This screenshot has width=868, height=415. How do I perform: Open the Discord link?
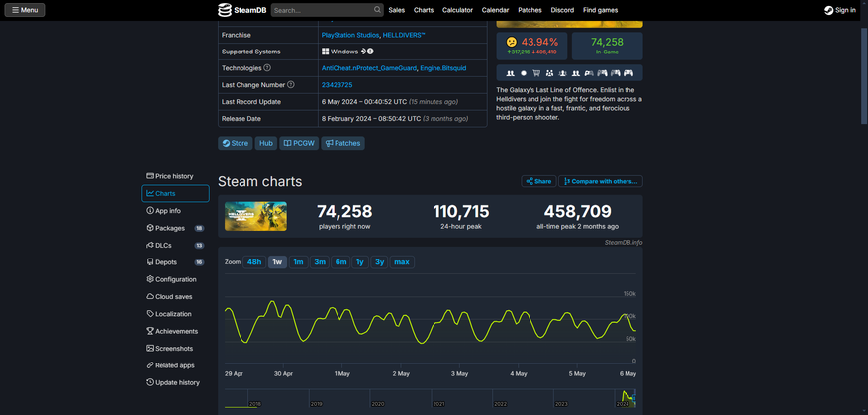(562, 10)
